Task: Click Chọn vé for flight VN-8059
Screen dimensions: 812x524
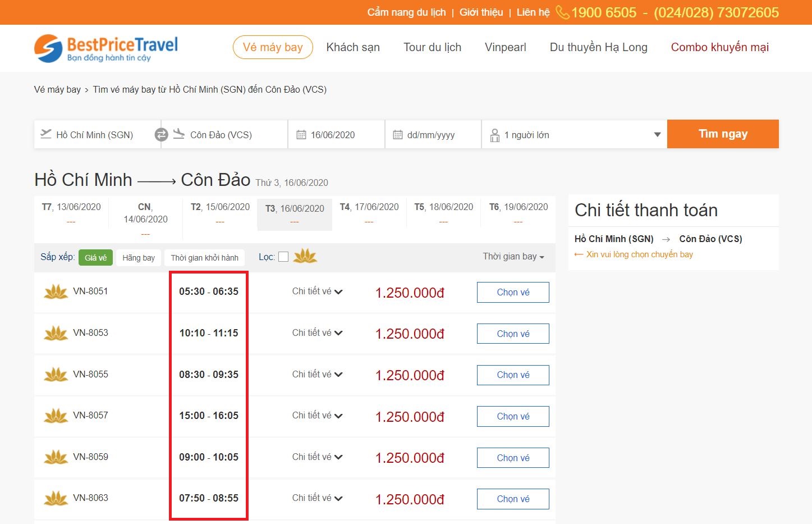Action: 513,458
